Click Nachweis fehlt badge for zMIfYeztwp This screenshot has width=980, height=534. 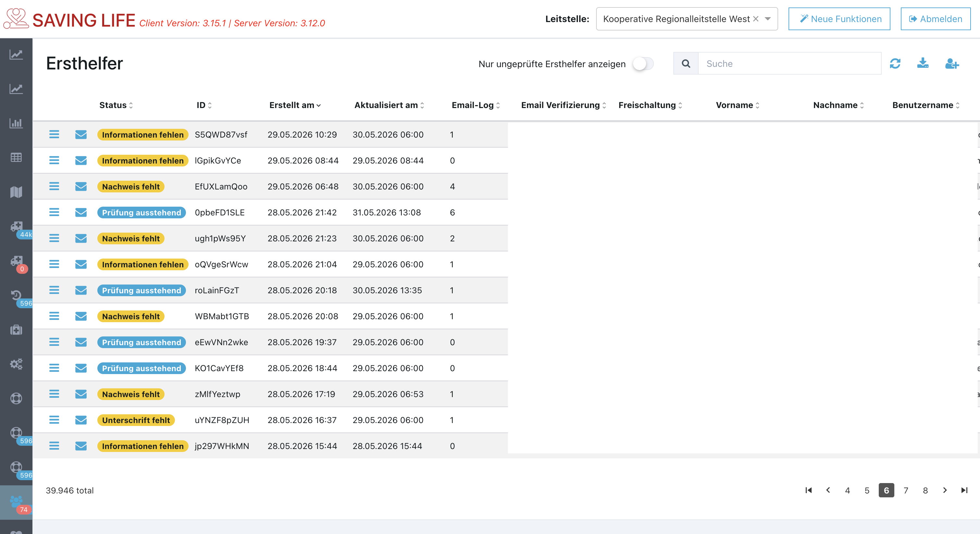131,394
